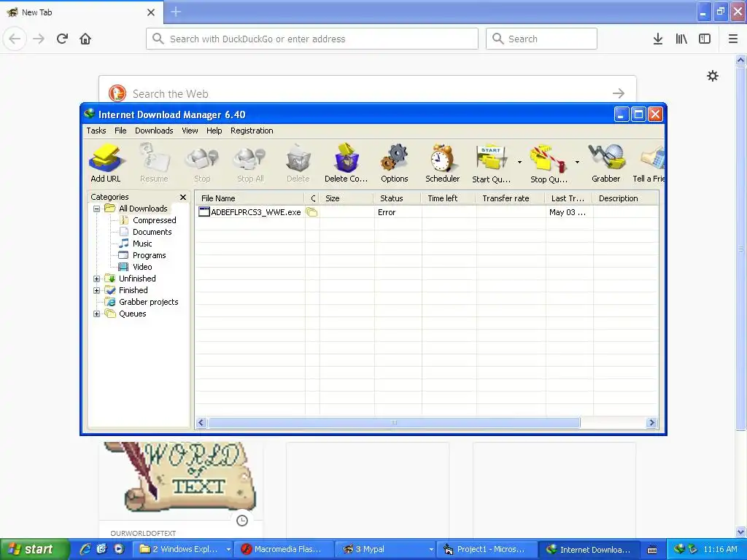This screenshot has height=560, width=747.
Task: Click the Add URL toolbar icon
Action: click(105, 163)
